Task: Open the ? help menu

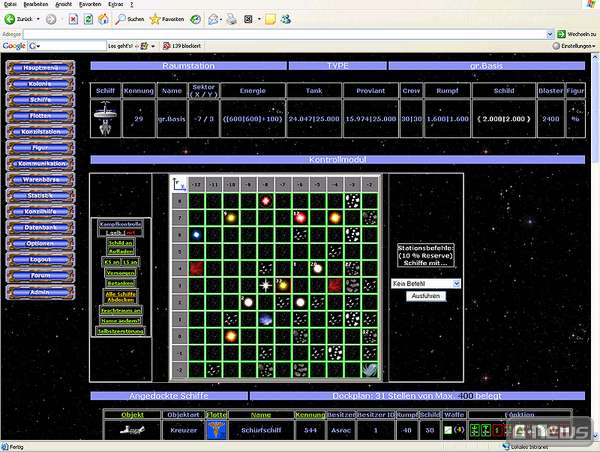Action: (132, 5)
